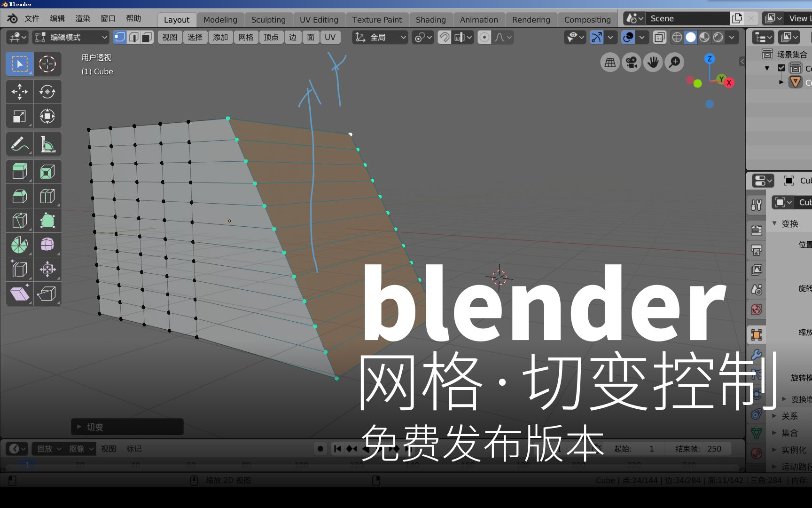This screenshot has height=508, width=812.
Task: Select the Poly Build tool
Action: coord(47,221)
